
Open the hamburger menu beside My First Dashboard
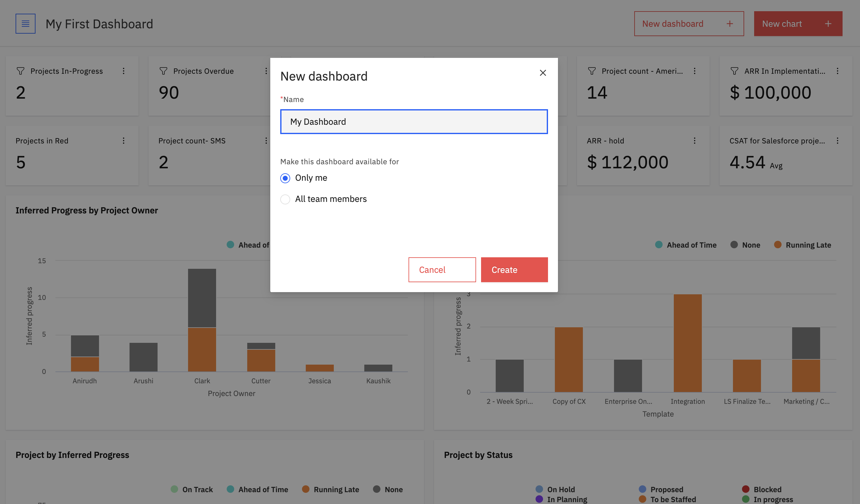coord(25,24)
